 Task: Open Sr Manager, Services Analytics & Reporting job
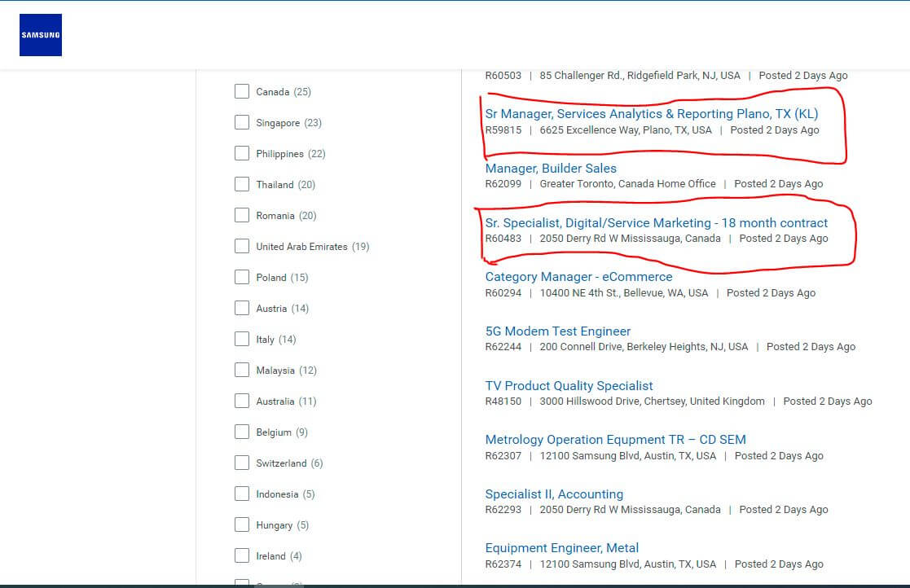pyautogui.click(x=651, y=114)
